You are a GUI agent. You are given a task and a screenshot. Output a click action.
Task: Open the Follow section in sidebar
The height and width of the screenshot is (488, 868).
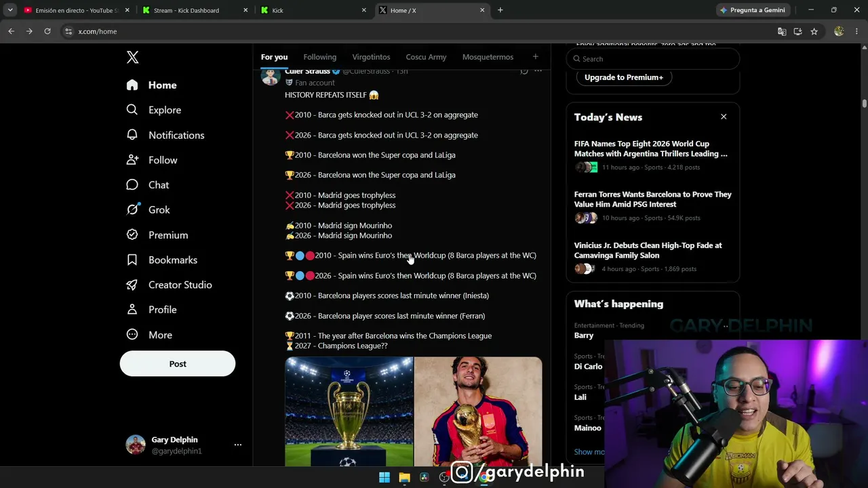(x=153, y=160)
